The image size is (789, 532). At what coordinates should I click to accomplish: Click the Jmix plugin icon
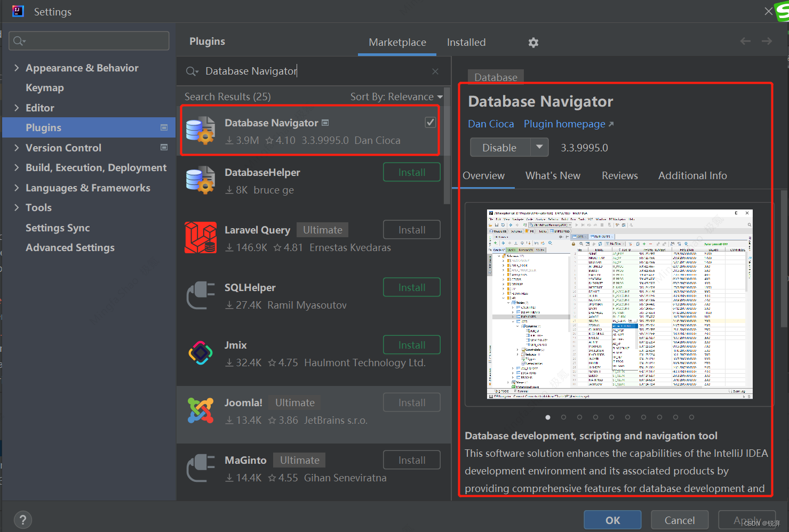pos(201,353)
